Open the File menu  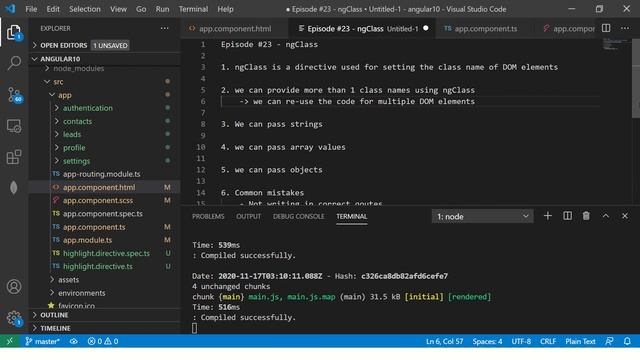click(x=31, y=9)
